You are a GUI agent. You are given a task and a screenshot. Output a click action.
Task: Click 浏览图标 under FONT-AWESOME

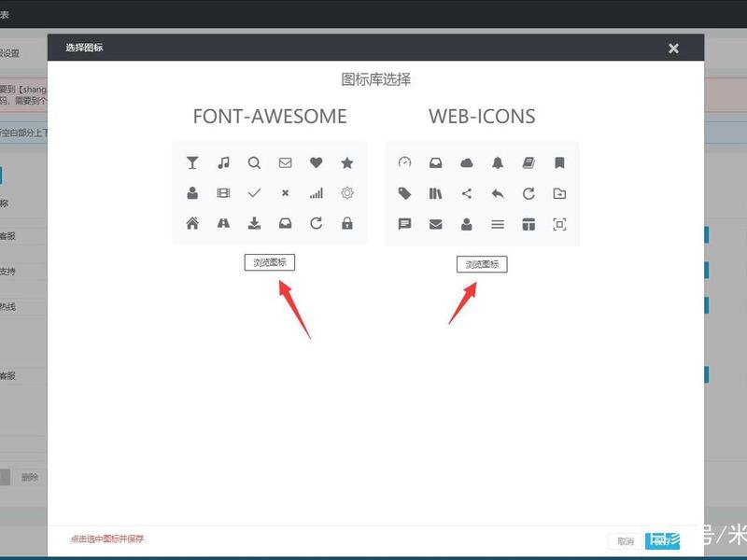[x=270, y=262]
